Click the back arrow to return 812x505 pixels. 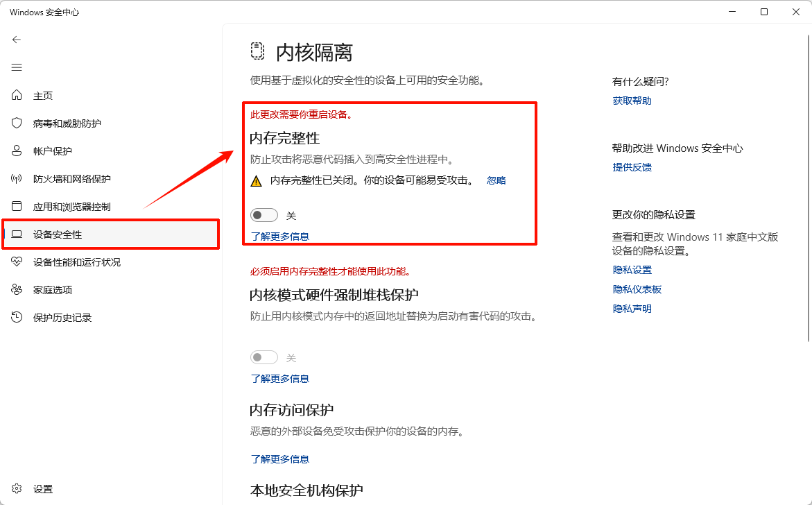click(x=16, y=40)
